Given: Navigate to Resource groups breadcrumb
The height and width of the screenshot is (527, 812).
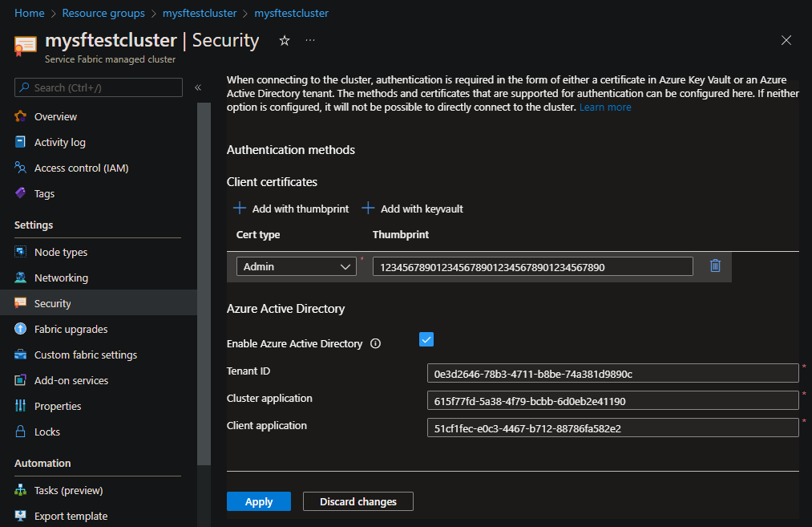Looking at the screenshot, I should coord(103,14).
